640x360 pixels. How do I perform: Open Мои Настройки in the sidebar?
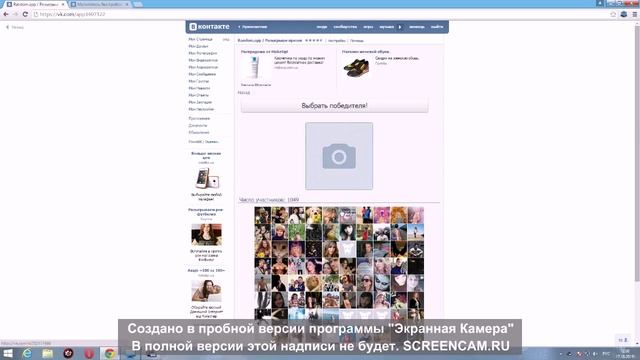201,109
